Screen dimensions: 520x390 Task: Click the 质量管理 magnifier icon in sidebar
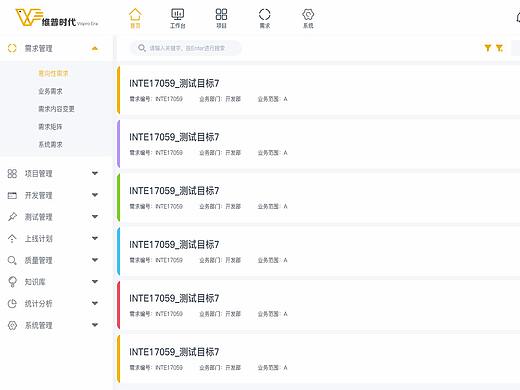12,260
